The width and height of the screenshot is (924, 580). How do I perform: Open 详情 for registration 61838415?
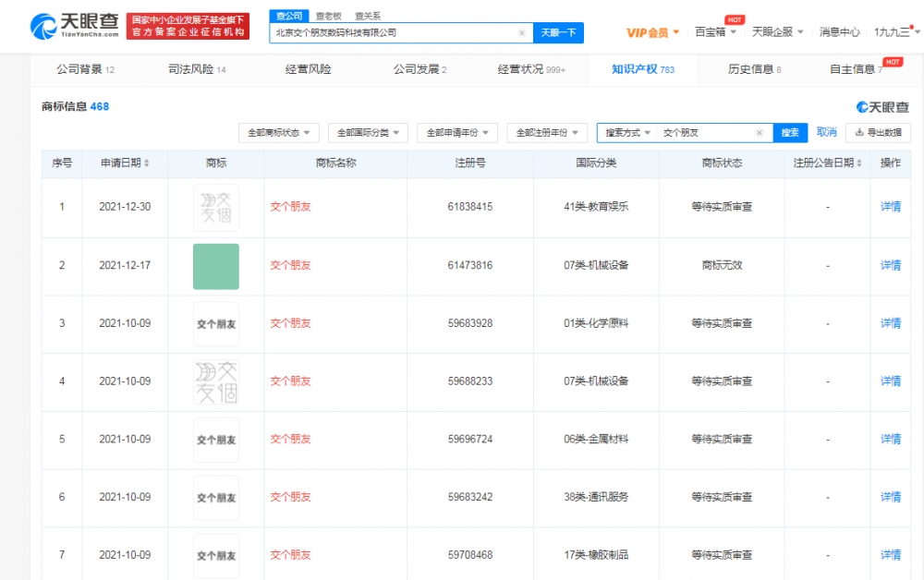[x=891, y=207]
